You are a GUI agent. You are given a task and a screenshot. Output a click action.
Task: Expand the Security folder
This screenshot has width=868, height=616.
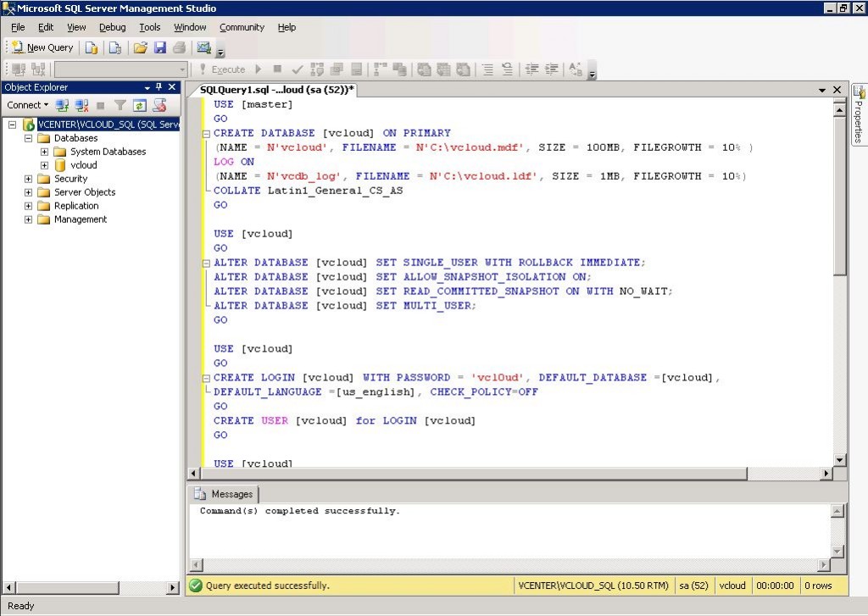[28, 179]
